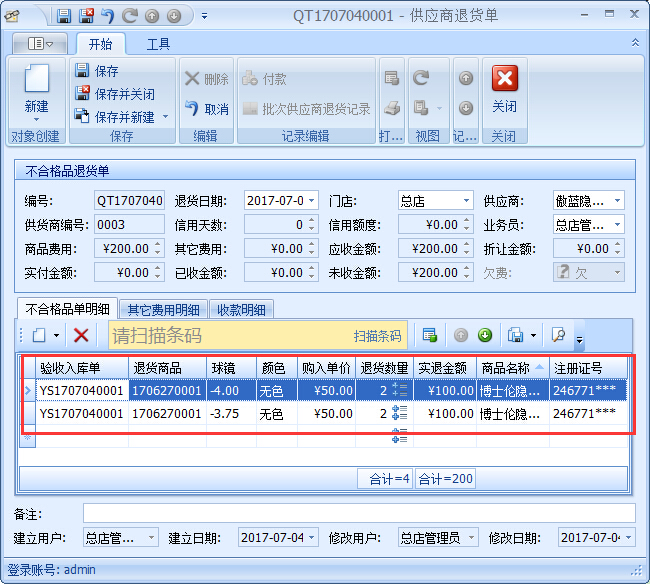
Task: Open the 建立用户 dropdown
Action: point(151,538)
